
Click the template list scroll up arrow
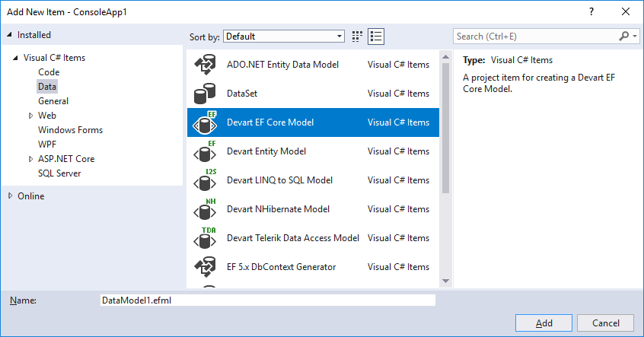[445, 57]
